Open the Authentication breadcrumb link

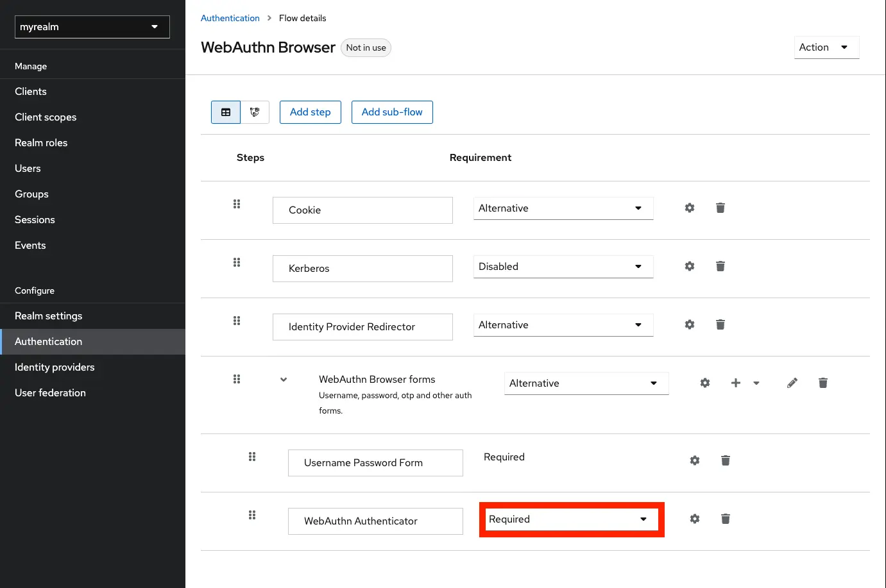click(230, 18)
